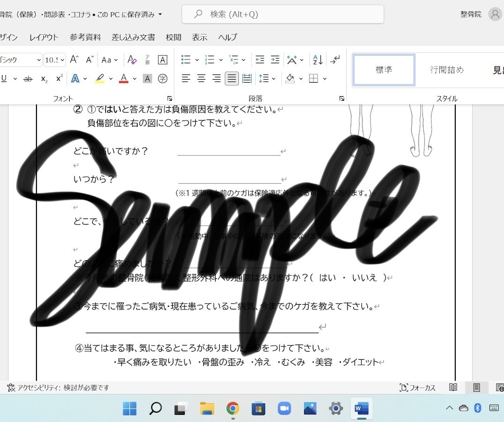Expand the bullet library dropdown arrow
Image resolution: width=504 pixels, height=422 pixels.
point(197,60)
